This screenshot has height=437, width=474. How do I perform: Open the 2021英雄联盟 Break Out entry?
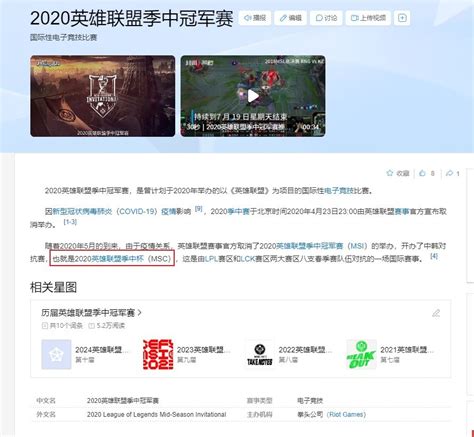pos(390,354)
